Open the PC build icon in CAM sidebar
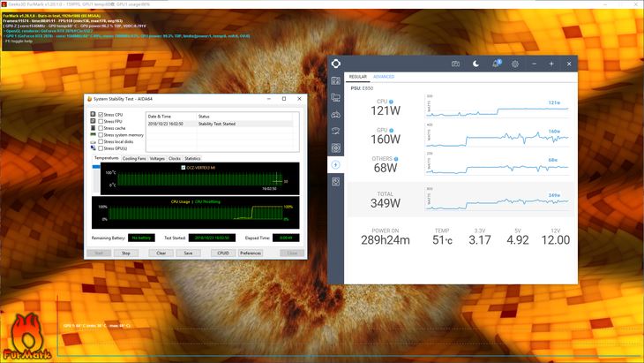The width and height of the screenshot is (644, 363). point(335,97)
